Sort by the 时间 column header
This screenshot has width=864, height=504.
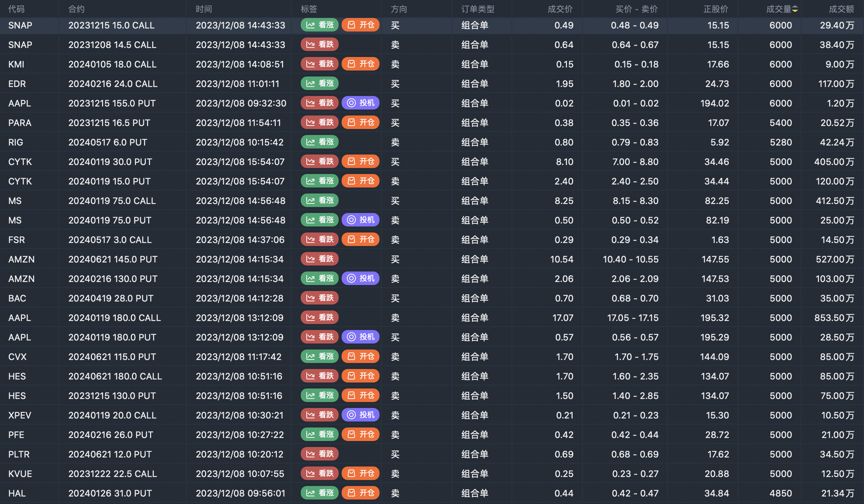pos(204,9)
